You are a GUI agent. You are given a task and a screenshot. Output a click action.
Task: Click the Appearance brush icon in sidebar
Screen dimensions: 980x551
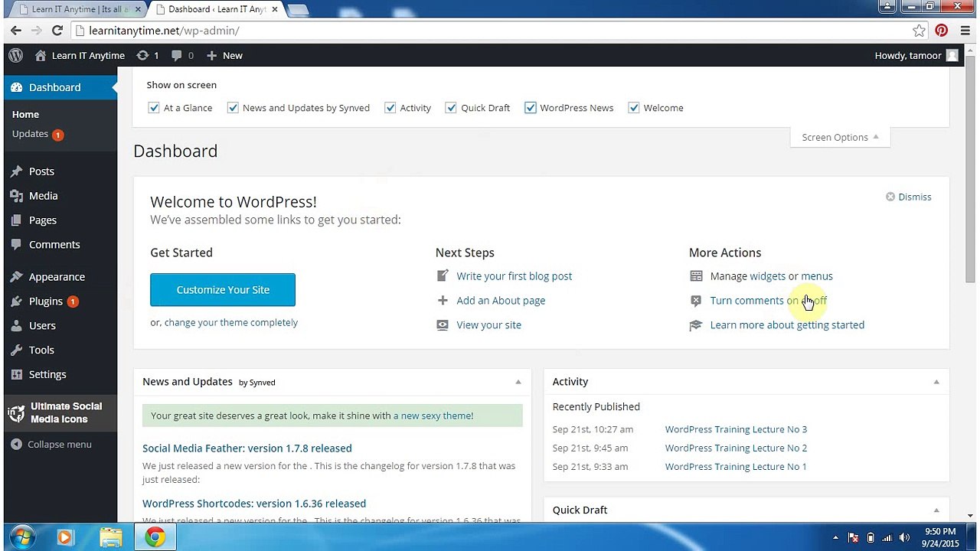click(16, 277)
